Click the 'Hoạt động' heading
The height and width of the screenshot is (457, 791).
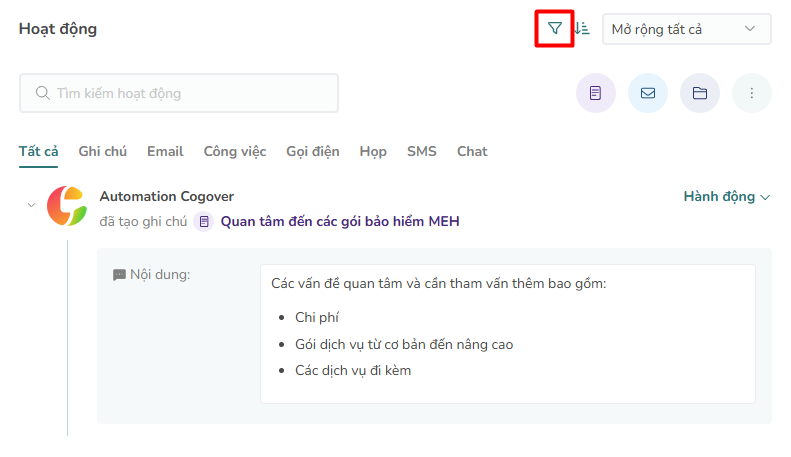[x=58, y=29]
